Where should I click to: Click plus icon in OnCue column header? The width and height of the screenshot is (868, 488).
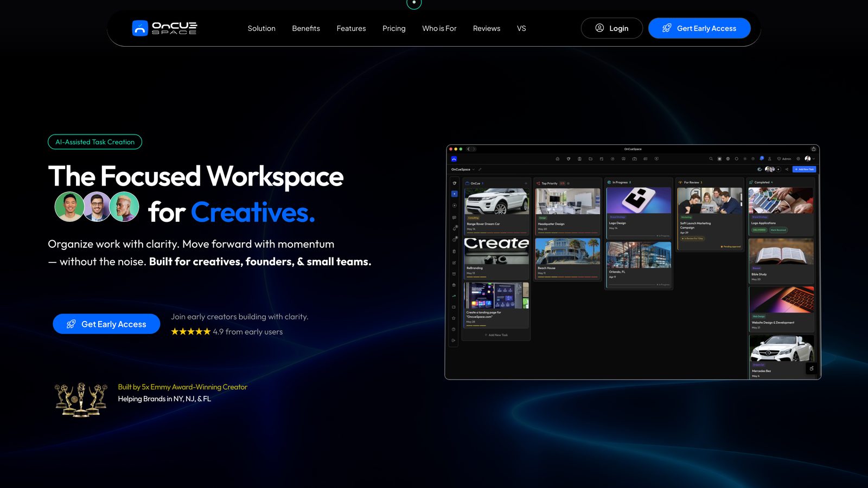[526, 183]
